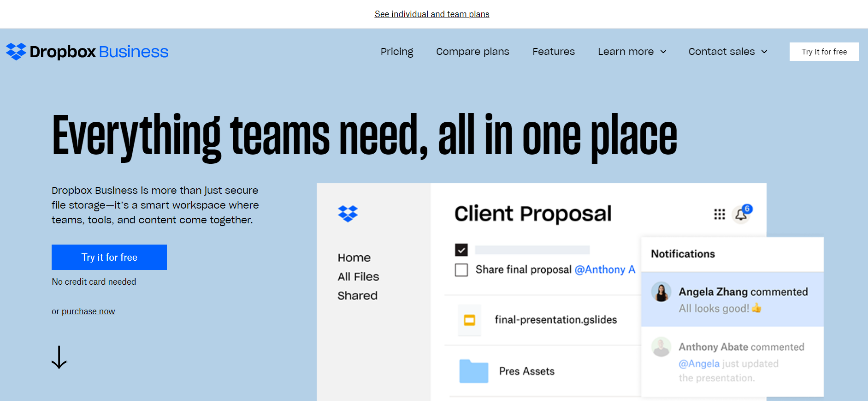Screen dimensions: 868x401
Task: Select Home in the mockup sidebar
Action: (354, 257)
